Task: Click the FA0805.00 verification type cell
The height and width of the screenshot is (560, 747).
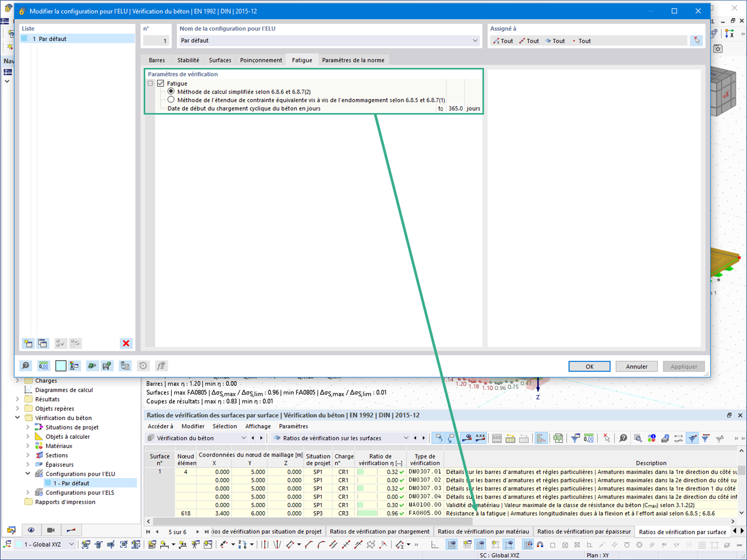Action: coord(425,513)
